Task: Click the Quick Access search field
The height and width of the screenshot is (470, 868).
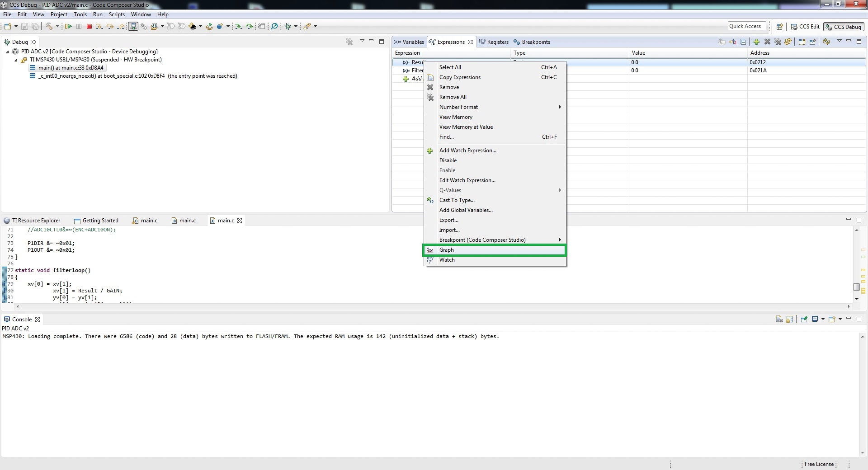Action: click(747, 26)
